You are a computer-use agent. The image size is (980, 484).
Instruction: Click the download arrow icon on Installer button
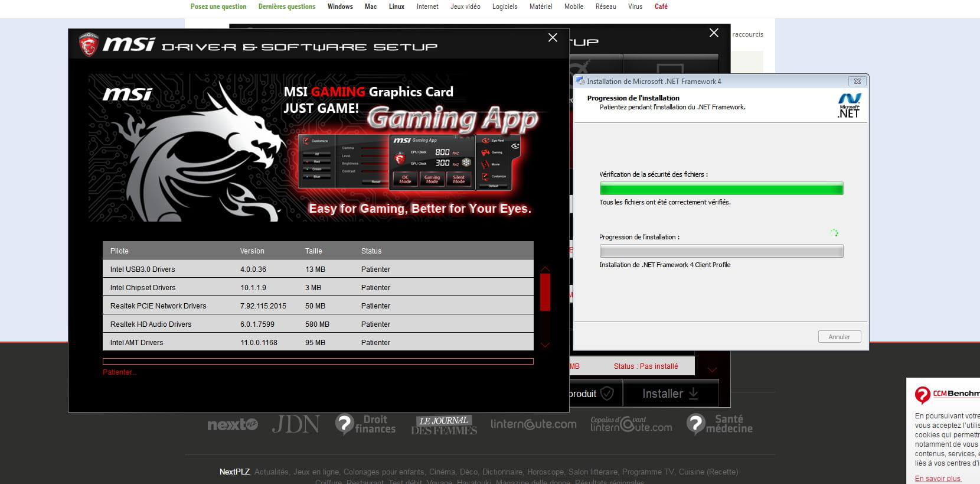(694, 394)
